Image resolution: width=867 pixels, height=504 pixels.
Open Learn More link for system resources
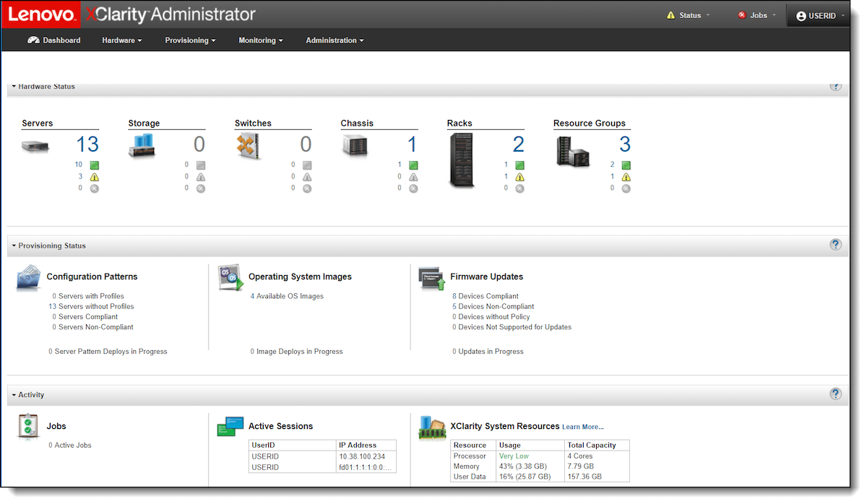[x=583, y=427]
